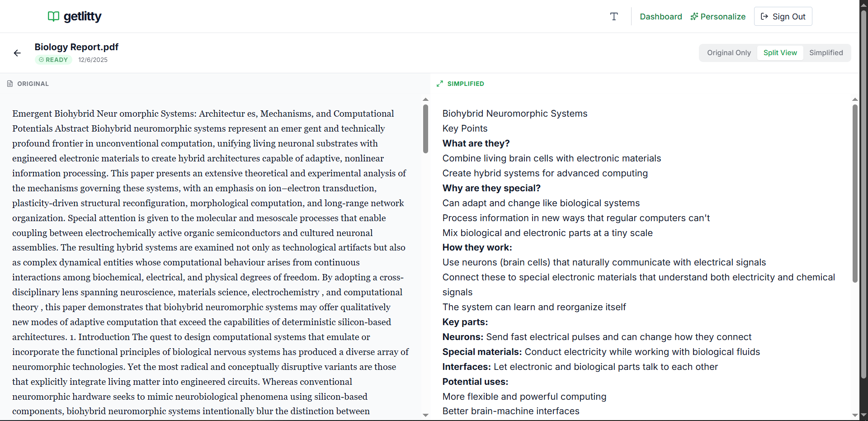
Task: Open the Personalize settings link
Action: point(723,17)
